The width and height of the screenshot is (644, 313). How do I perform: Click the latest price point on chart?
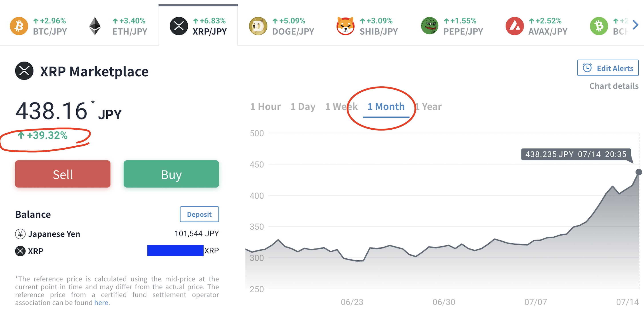(638, 172)
